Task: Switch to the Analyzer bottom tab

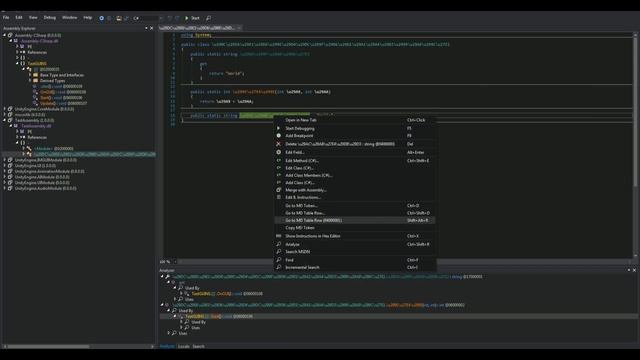Action: tap(167, 346)
